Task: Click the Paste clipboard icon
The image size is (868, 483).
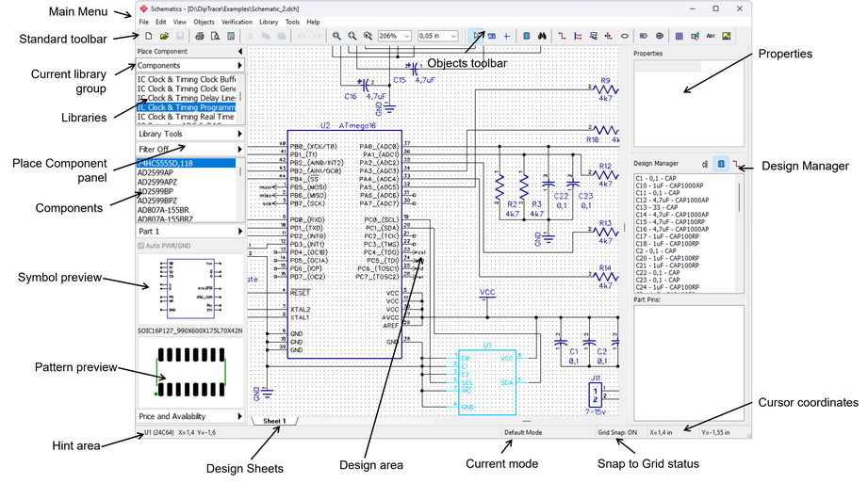Action: tap(281, 36)
